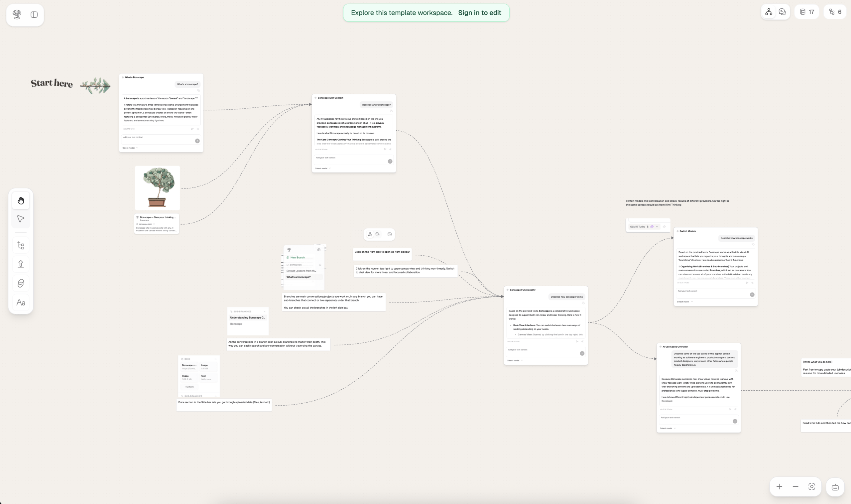Add a new branch node tool
This screenshot has height=504, width=851.
coord(21,245)
